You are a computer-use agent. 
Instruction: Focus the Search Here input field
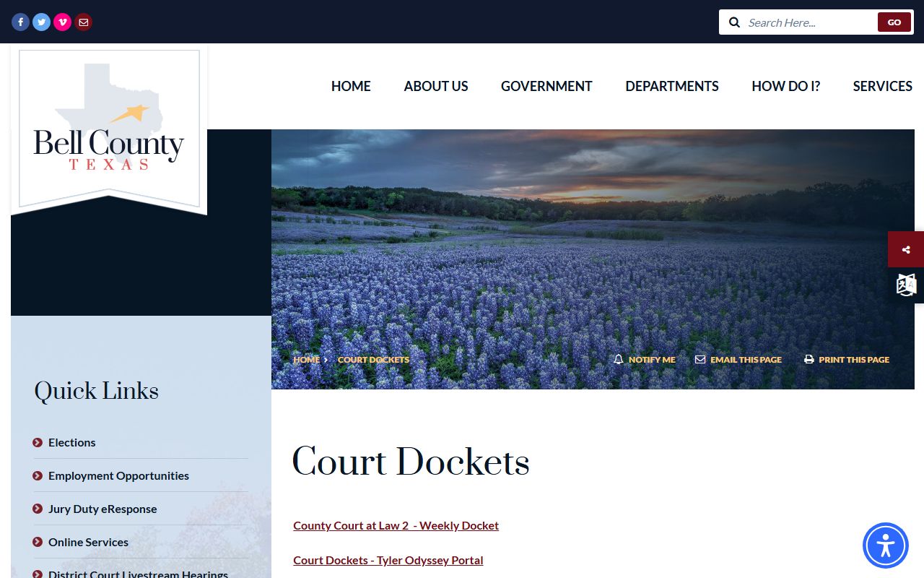coord(810,22)
